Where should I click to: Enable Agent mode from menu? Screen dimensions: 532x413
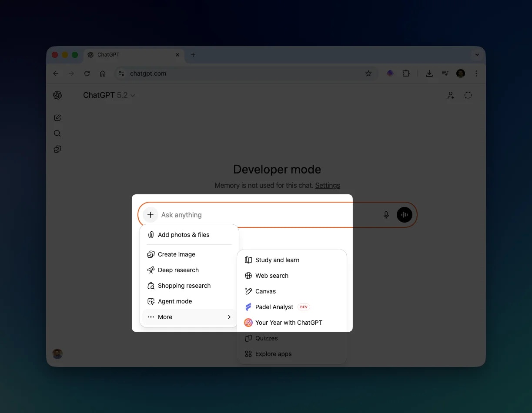[189, 301]
